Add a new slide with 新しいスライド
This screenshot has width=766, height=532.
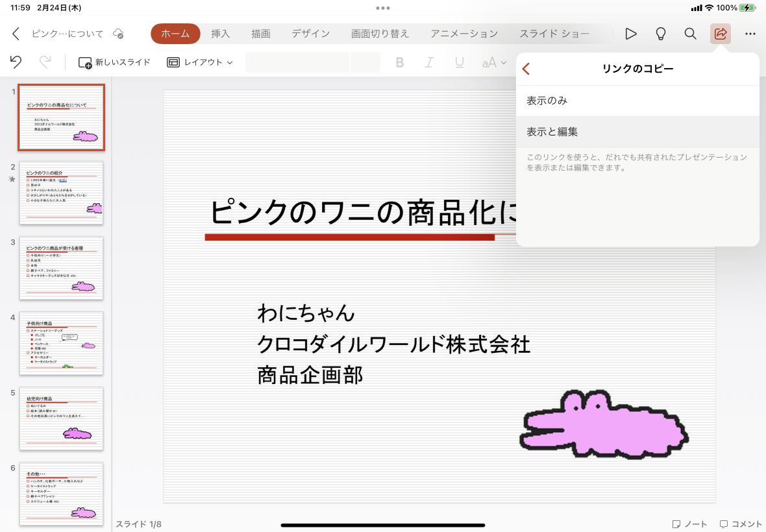point(114,62)
